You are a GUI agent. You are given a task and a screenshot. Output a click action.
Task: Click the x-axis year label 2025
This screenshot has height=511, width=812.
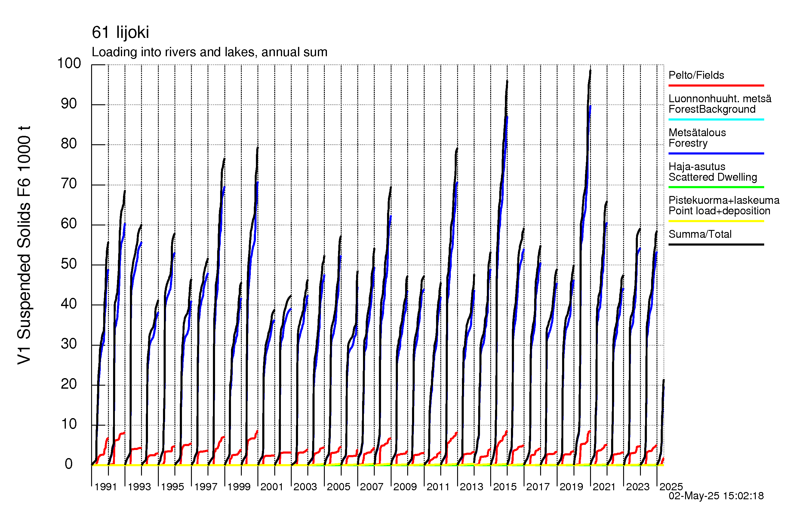[x=671, y=487]
